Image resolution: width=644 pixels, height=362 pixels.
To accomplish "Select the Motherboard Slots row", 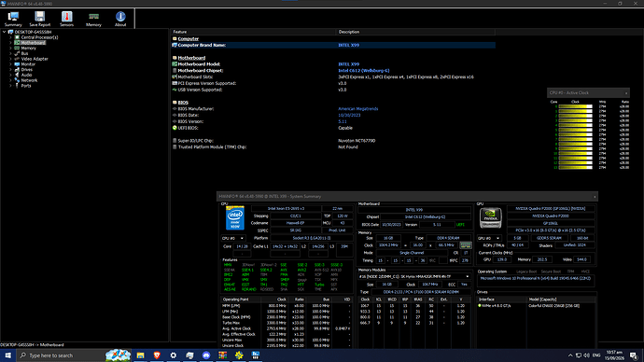I will (333, 77).
